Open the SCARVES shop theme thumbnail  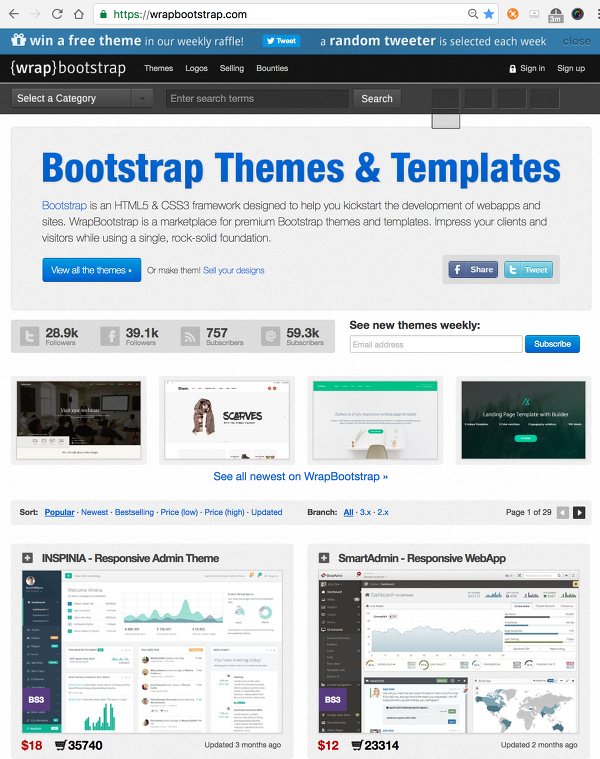227,420
